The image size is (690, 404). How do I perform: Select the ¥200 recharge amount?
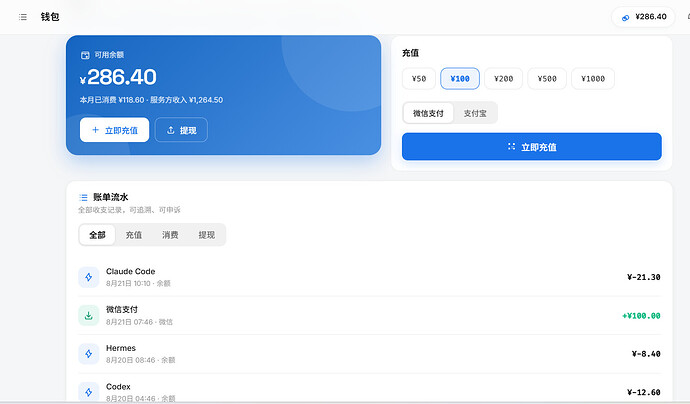coord(503,79)
